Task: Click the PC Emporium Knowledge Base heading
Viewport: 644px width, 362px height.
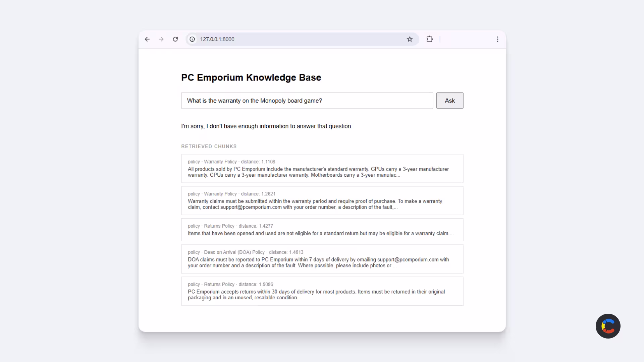Action: coord(251,77)
